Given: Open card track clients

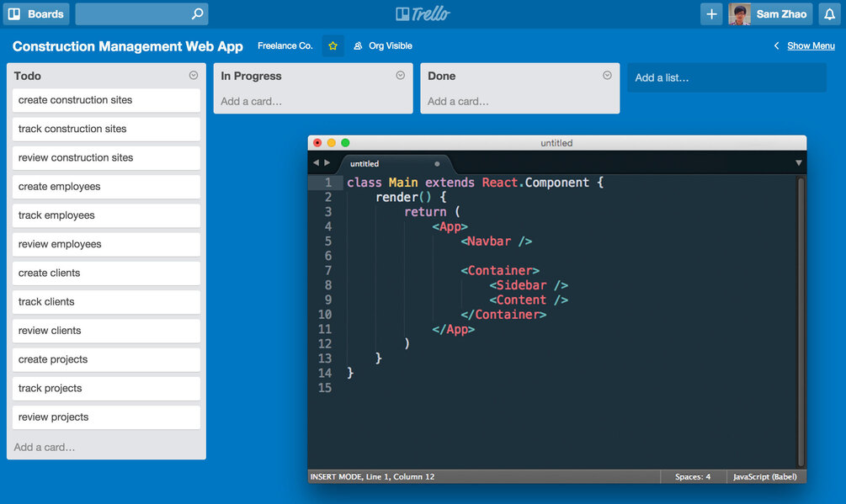Looking at the screenshot, I should (x=106, y=302).
